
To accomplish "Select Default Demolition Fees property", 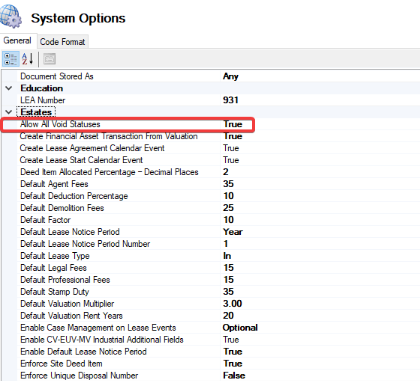I will (62, 208).
